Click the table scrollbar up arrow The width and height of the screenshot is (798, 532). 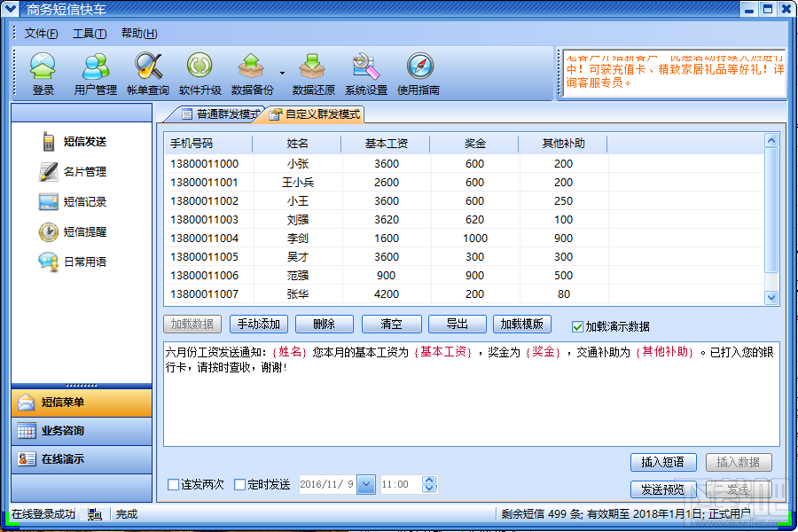[771, 140]
